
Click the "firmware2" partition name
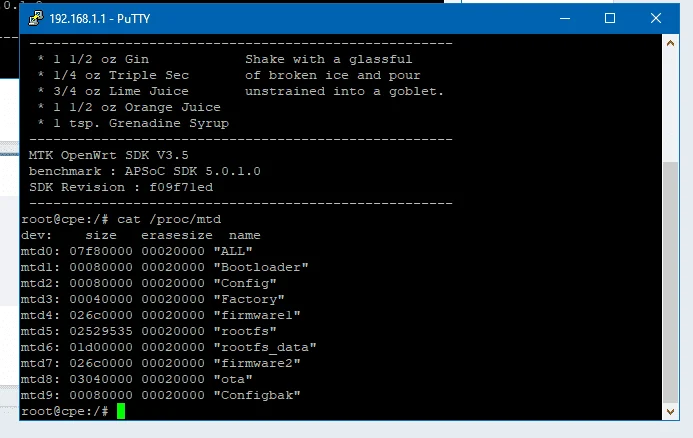257,363
